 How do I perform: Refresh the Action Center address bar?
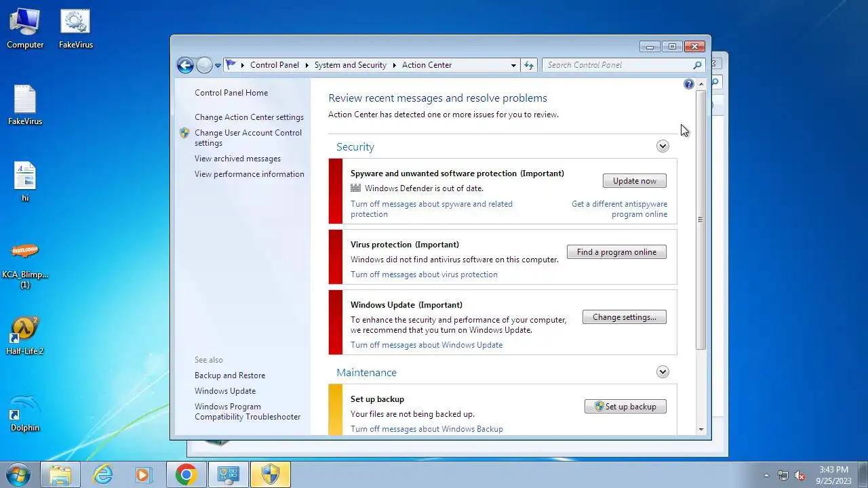pyautogui.click(x=530, y=65)
